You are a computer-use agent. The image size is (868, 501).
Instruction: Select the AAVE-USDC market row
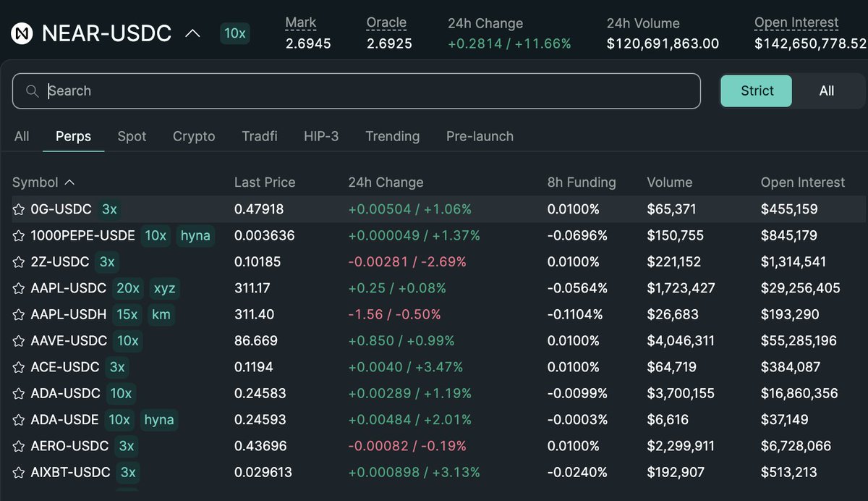pyautogui.click(x=438, y=340)
